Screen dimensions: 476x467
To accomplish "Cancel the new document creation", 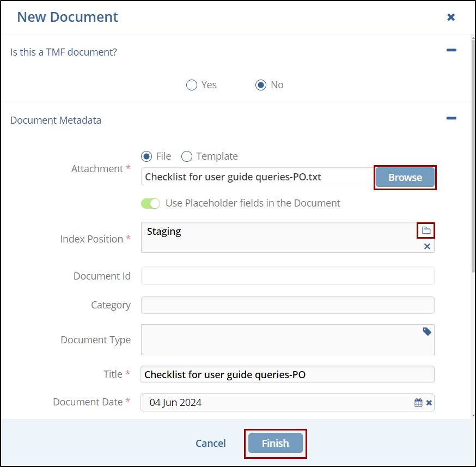I will pyautogui.click(x=210, y=443).
